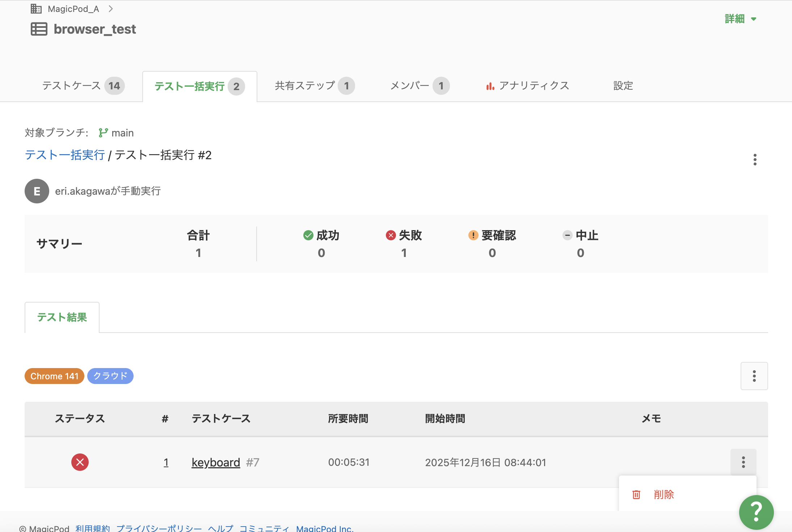Expand the 詳細 dropdown

coord(741,19)
